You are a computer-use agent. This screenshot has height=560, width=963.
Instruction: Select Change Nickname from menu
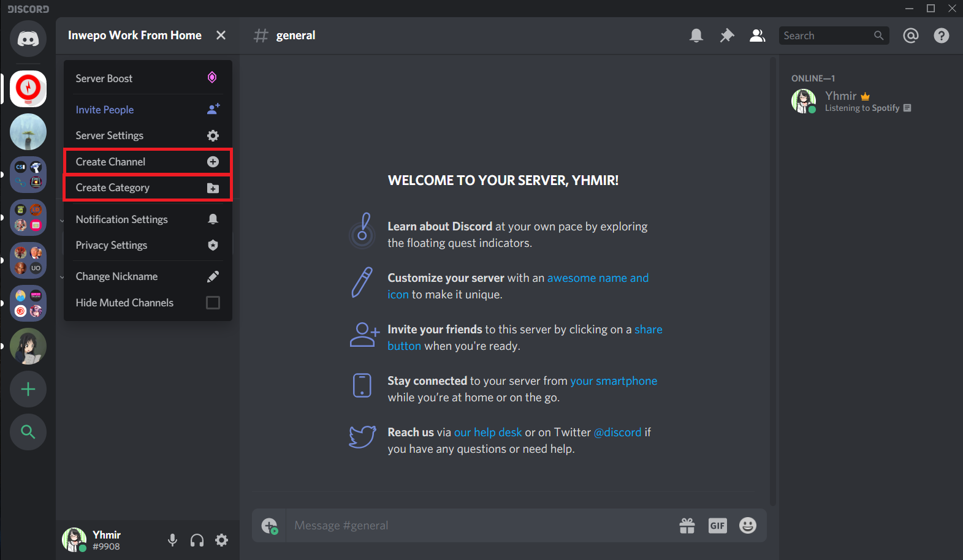click(148, 276)
